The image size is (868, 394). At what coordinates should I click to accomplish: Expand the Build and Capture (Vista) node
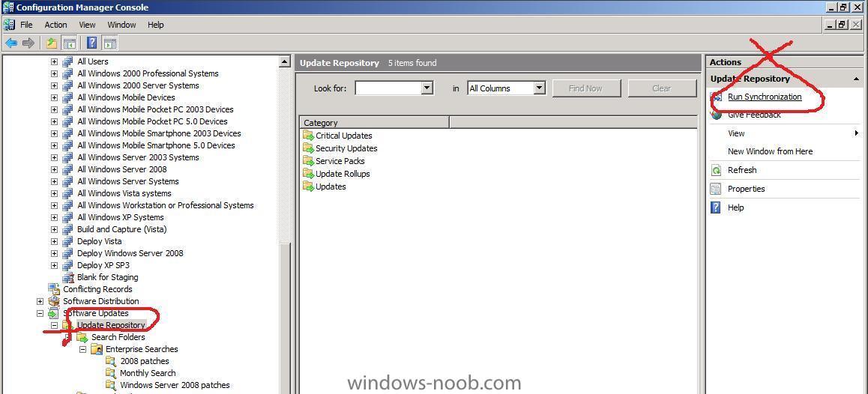point(54,229)
